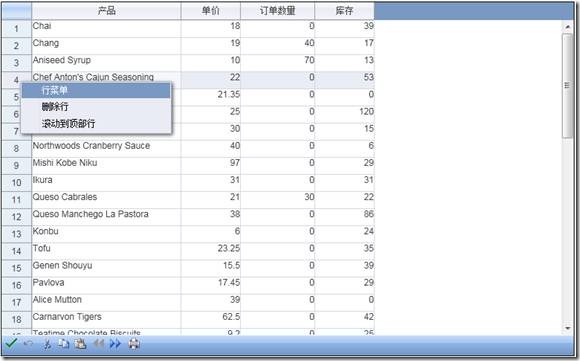Select row header 11

[17, 200]
